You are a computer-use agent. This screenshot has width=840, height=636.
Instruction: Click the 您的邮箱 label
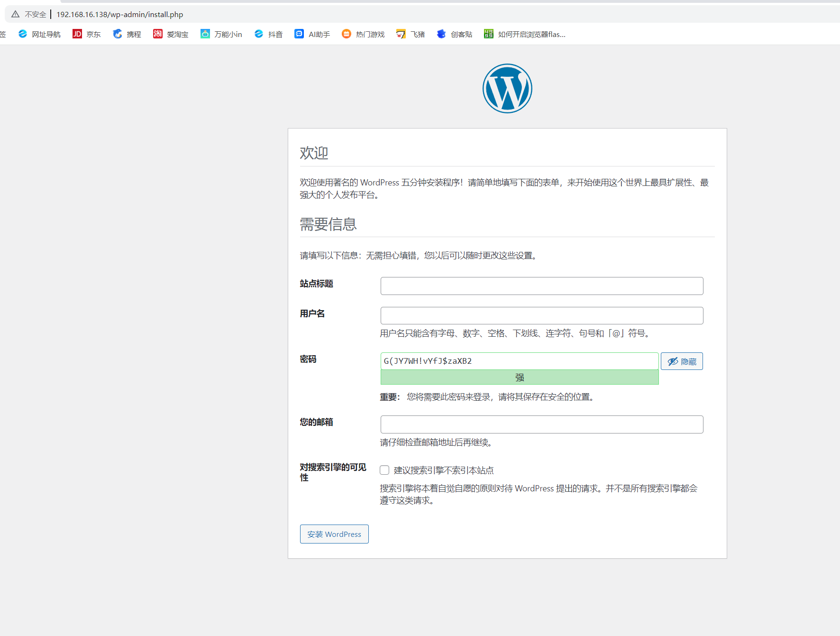[x=316, y=422]
